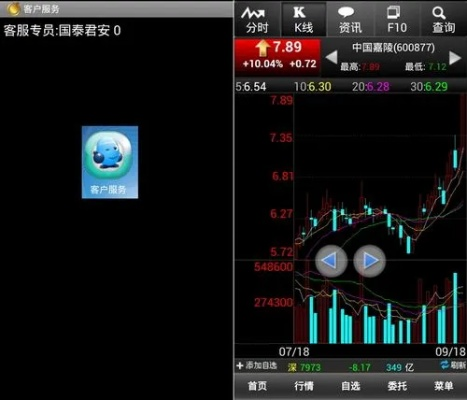Click the 10-day average value 6.30
This screenshot has height=400, width=467.
click(320, 87)
